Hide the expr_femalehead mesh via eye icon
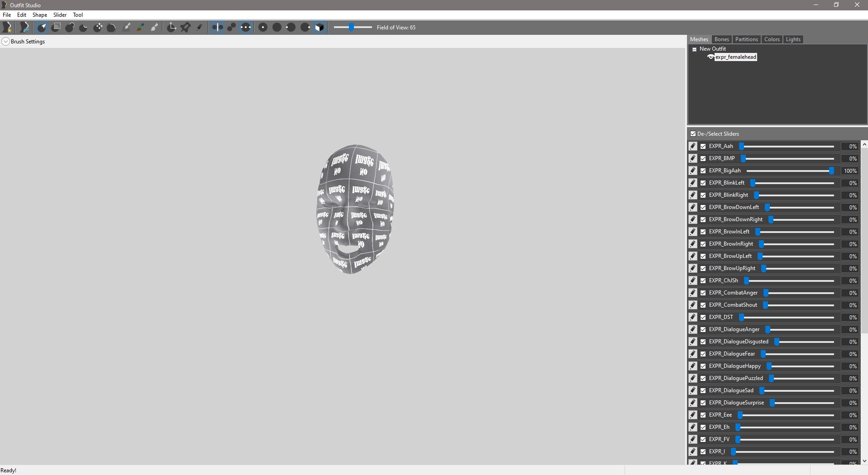Image resolution: width=868 pixels, height=475 pixels. pyautogui.click(x=711, y=57)
